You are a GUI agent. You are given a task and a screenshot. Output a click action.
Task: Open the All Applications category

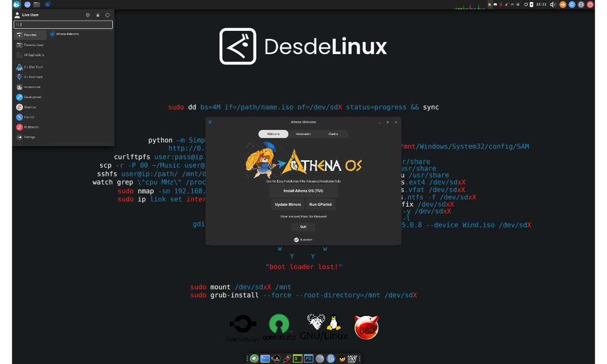[x=30, y=55]
